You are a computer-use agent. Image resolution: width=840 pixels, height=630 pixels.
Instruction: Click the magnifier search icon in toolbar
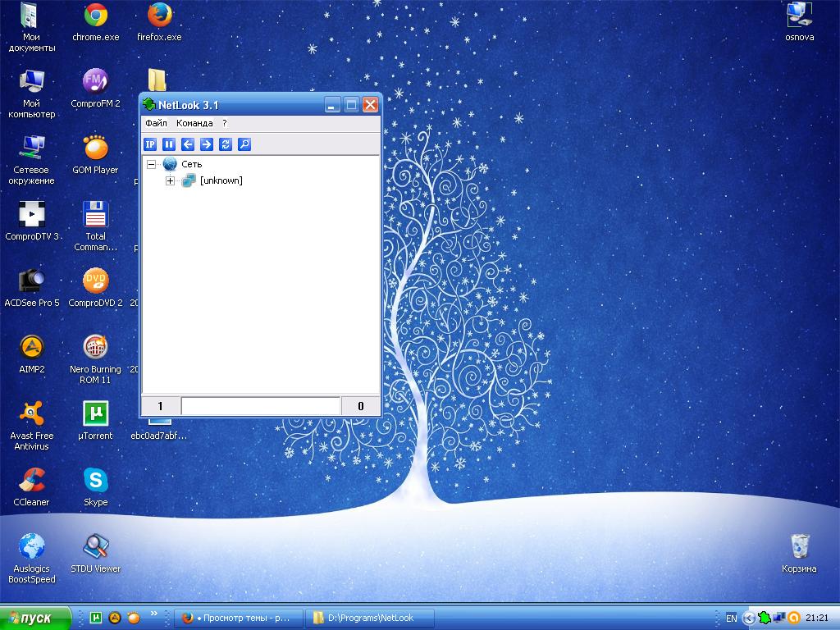(x=244, y=144)
